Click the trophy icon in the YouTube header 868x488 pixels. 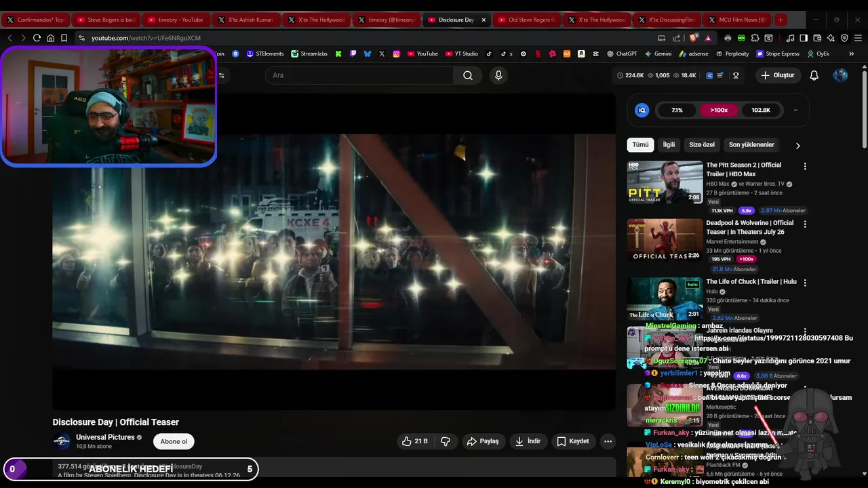click(736, 75)
